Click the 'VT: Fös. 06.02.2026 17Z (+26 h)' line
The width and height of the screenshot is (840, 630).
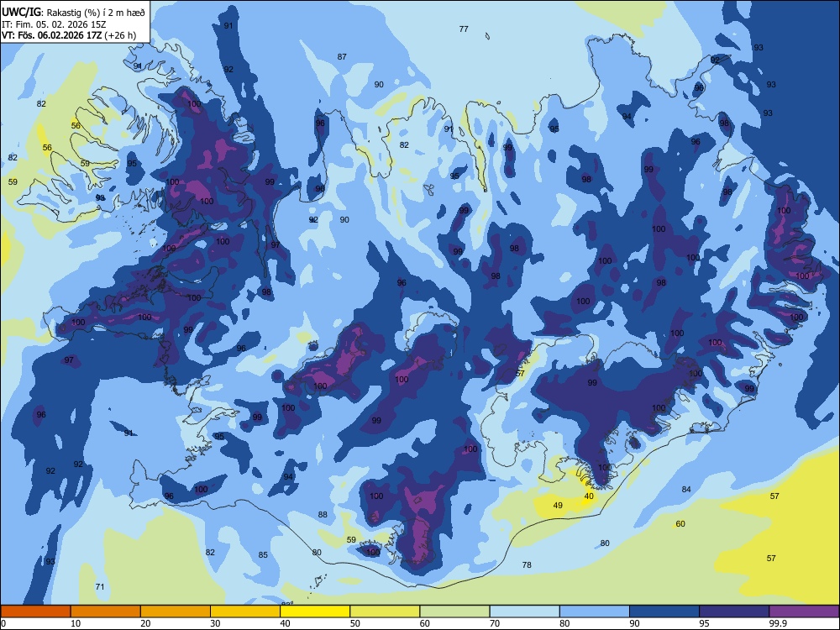[x=69, y=35]
